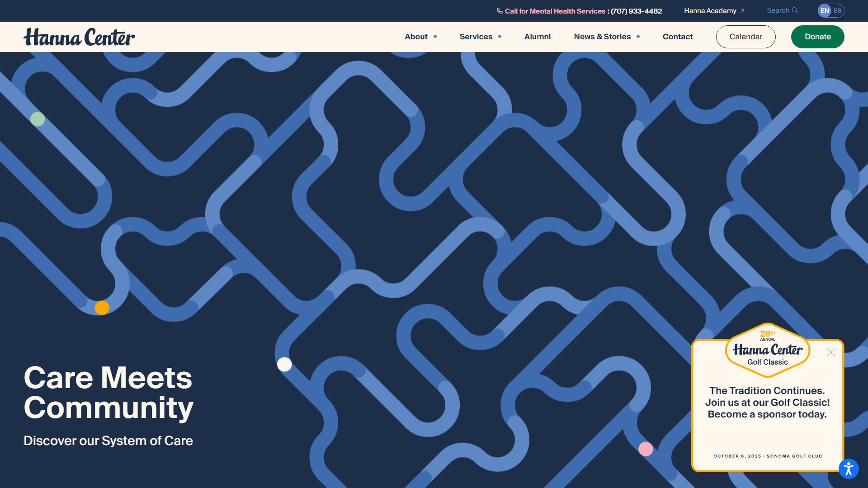868x488 pixels.
Task: Click the Golf Classic badge logo
Action: [767, 350]
